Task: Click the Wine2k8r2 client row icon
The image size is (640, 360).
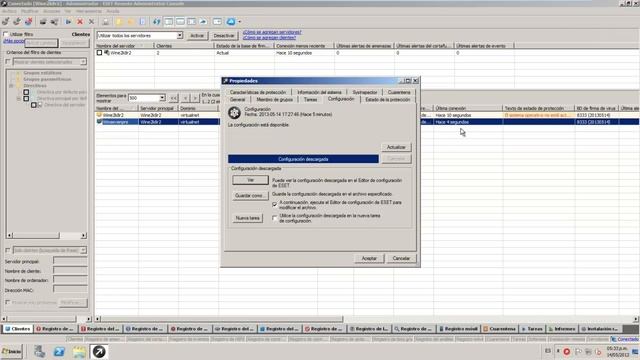Action: pos(99,115)
